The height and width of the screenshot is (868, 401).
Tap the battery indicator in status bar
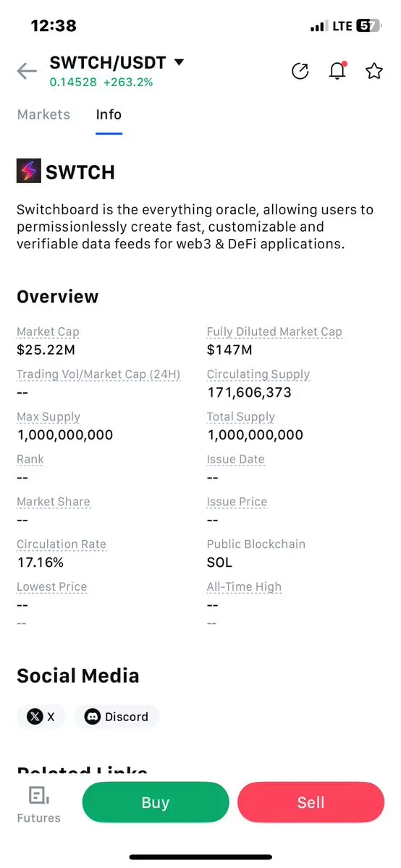point(368,25)
